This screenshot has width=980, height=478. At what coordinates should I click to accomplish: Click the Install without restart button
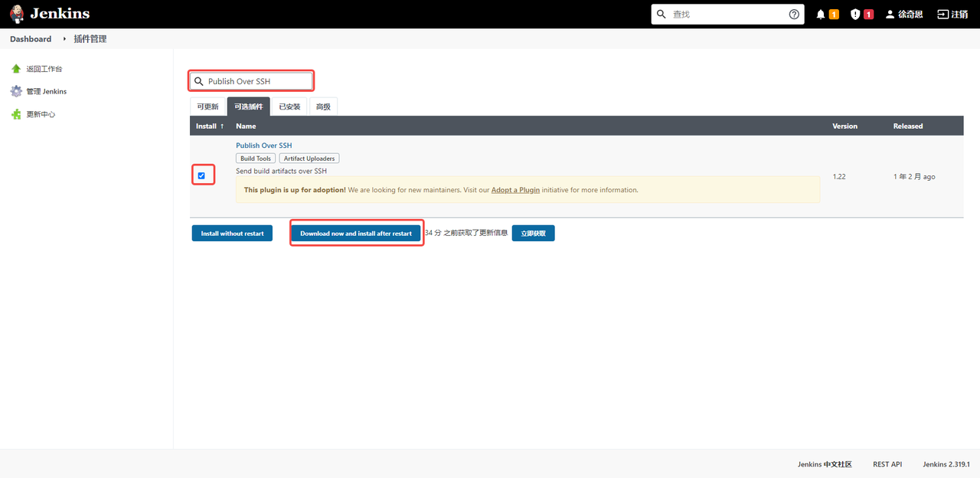coord(232,233)
